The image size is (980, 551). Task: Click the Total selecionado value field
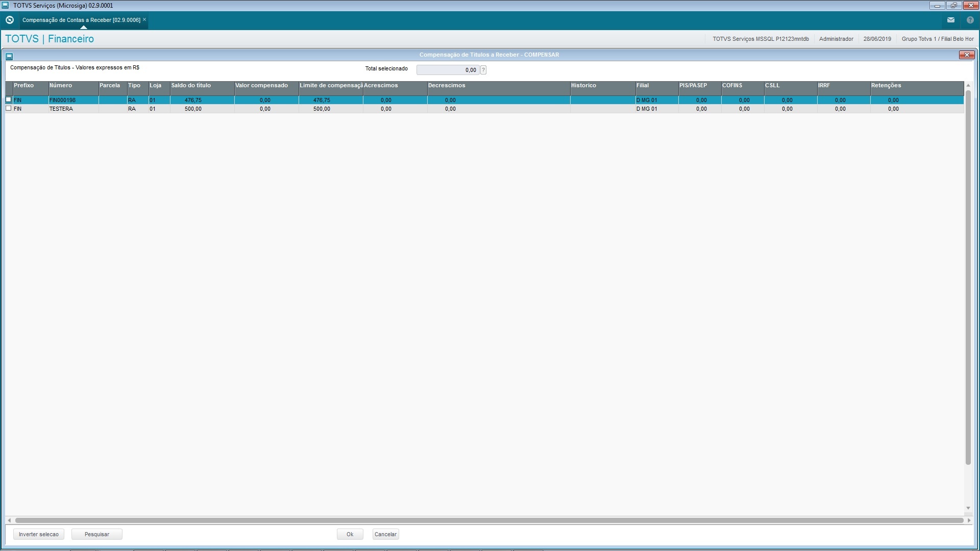(447, 70)
